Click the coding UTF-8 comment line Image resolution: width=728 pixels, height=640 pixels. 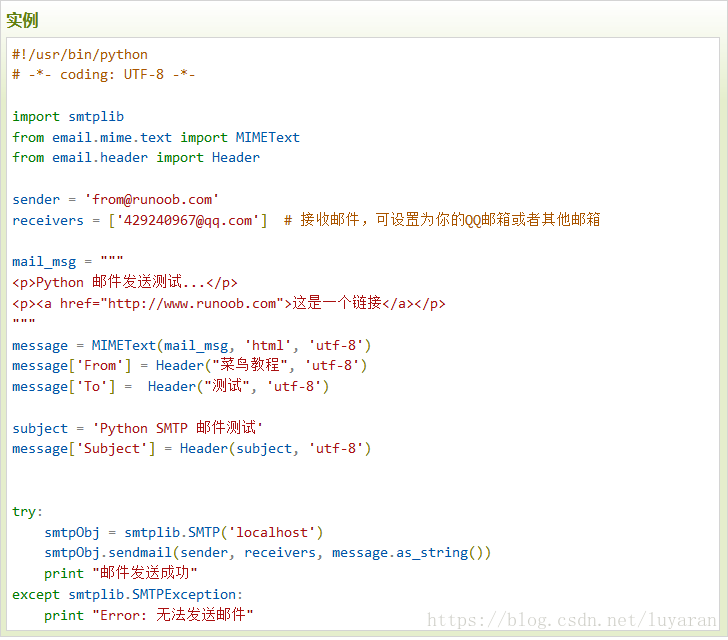[104, 75]
